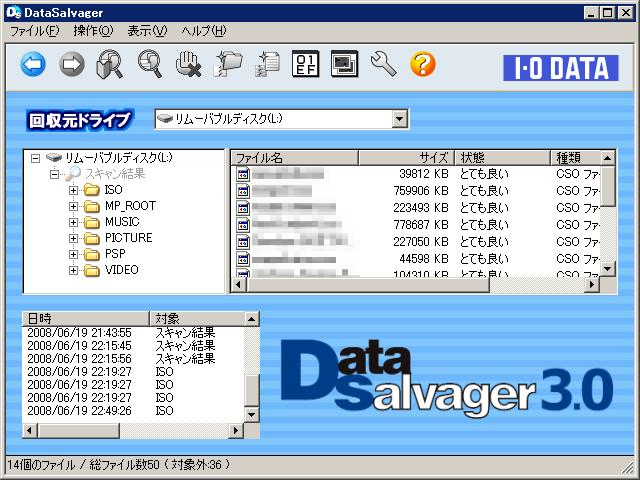Image resolution: width=640 pixels, height=480 pixels.
Task: Select the PSP folder in tree
Action: tap(115, 253)
